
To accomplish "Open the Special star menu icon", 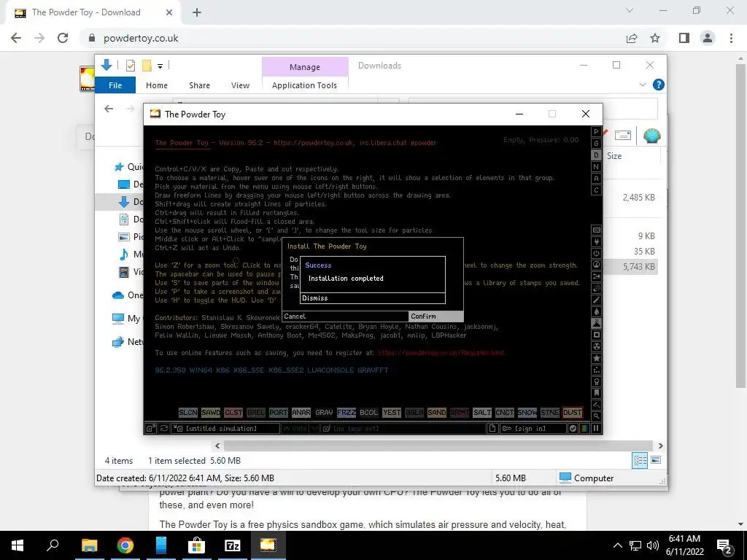I will pos(596,358).
